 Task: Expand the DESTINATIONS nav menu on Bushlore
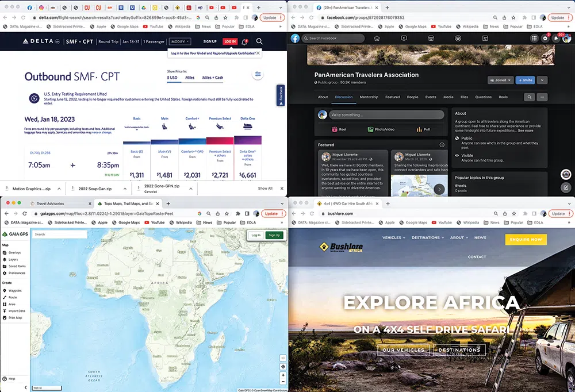tap(428, 237)
